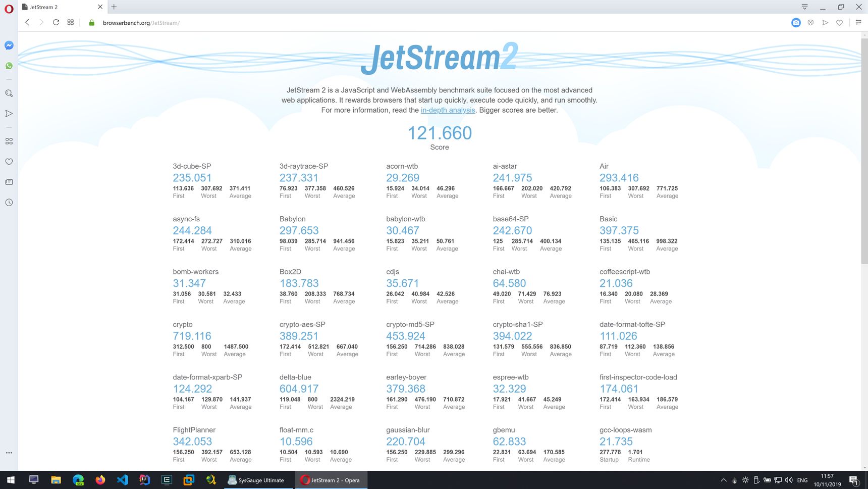The image size is (868, 489).
Task: Open My Flow in the sidebar
Action: [x=9, y=114]
